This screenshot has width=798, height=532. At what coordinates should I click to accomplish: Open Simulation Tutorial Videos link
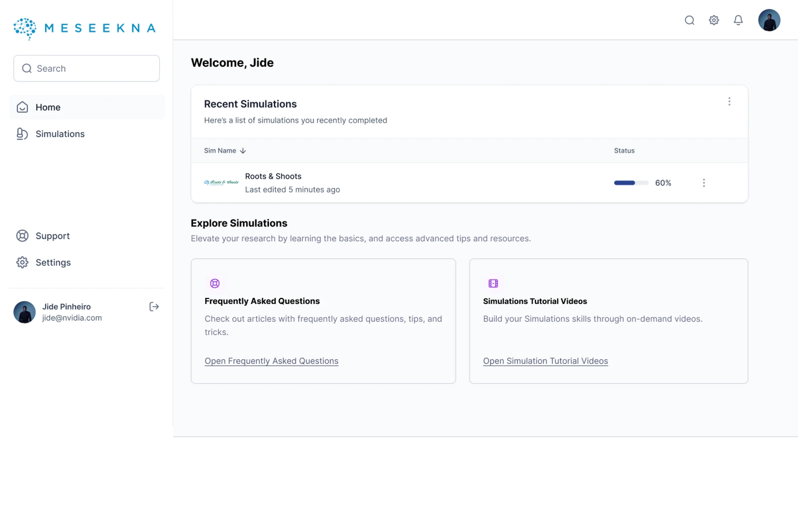coord(545,361)
